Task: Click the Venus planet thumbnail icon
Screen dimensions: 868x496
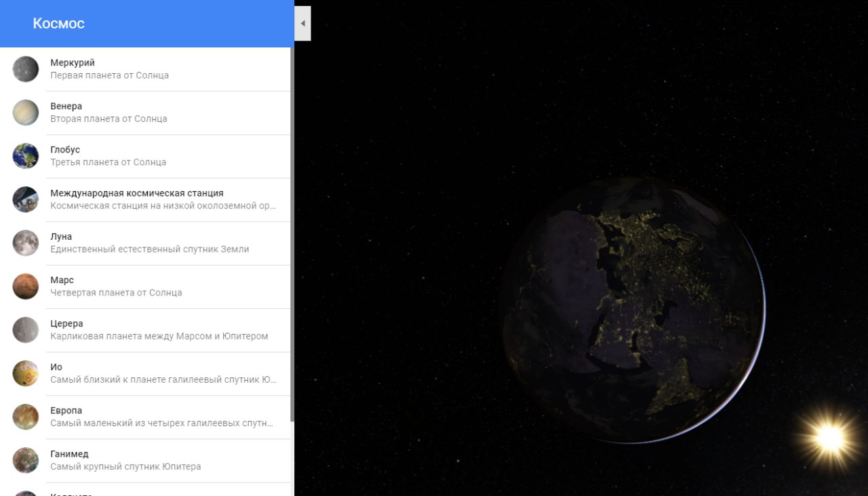Action: (26, 112)
